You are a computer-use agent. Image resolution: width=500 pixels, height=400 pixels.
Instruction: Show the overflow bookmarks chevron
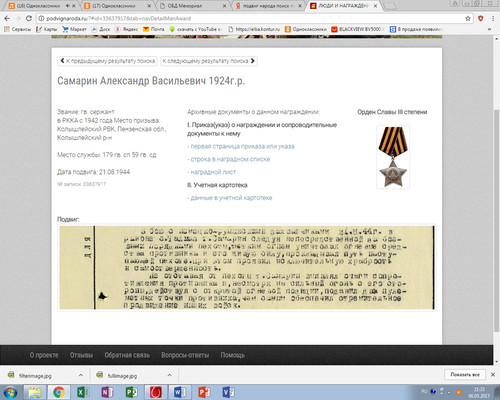pyautogui.click(x=489, y=29)
